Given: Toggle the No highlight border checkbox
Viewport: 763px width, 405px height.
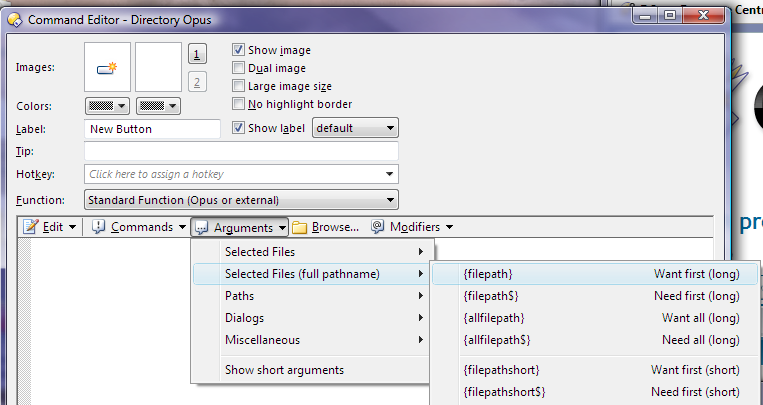Looking at the screenshot, I should coord(239,104).
